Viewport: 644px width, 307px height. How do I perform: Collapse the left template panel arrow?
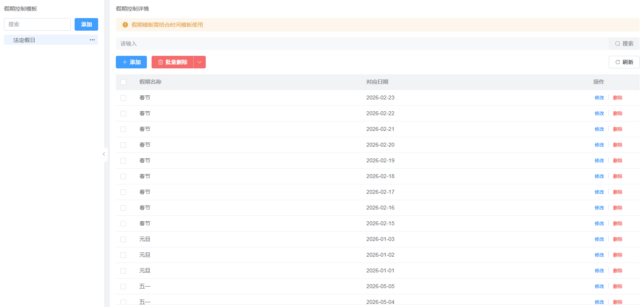click(x=104, y=154)
